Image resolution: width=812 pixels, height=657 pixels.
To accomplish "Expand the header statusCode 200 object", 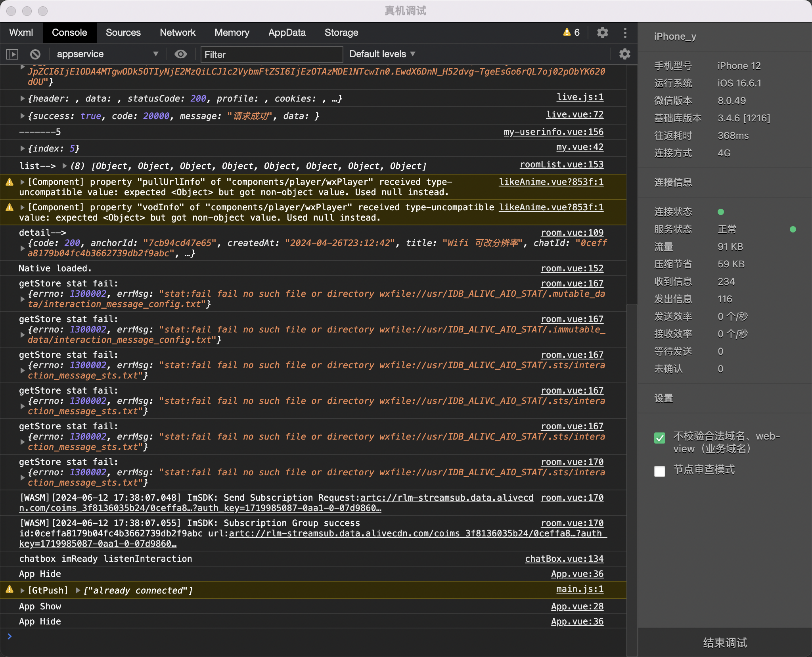I will 23,98.
